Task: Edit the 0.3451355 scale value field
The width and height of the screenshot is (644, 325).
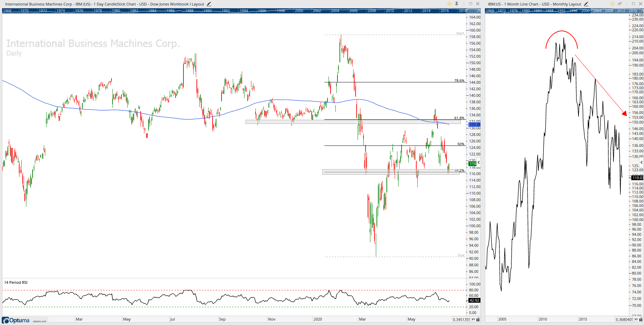Action: pyautogui.click(x=461, y=320)
